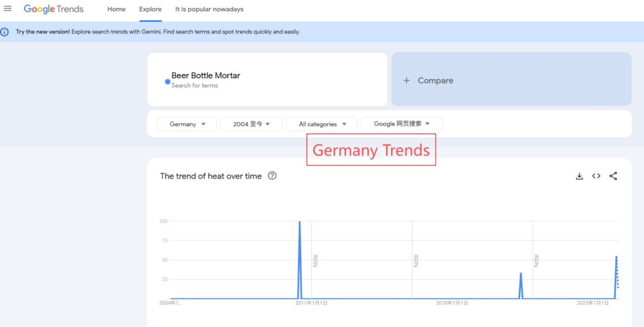644x327 pixels.
Task: Select the Explore tab
Action: click(150, 9)
